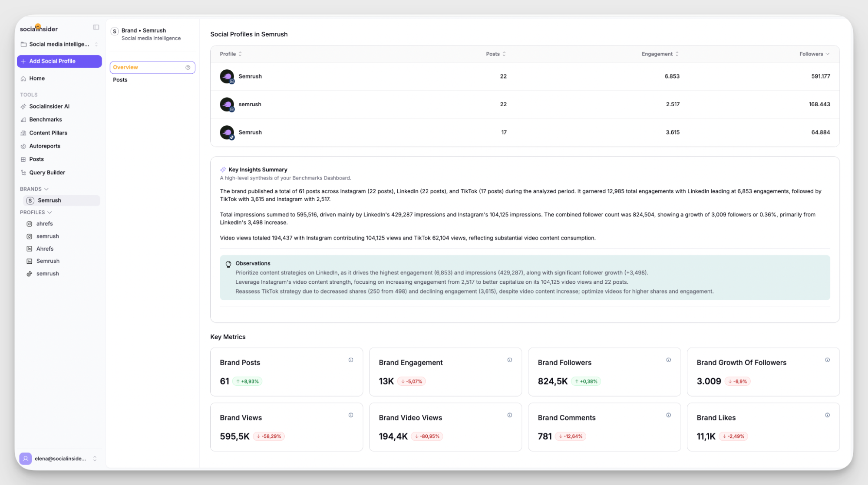Open the Query Builder tool

tap(47, 173)
